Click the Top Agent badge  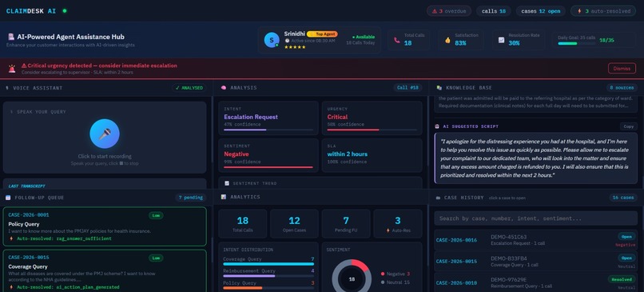click(x=323, y=34)
